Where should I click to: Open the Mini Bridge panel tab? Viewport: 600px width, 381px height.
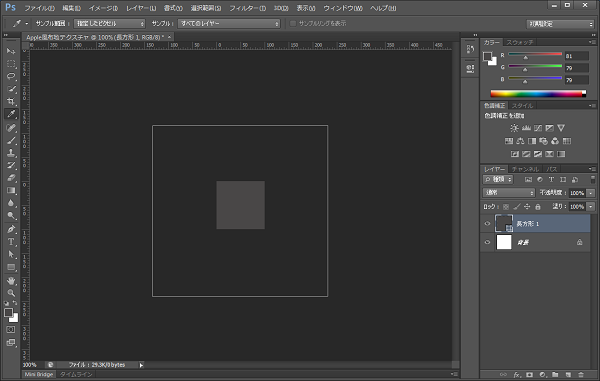pos(39,374)
